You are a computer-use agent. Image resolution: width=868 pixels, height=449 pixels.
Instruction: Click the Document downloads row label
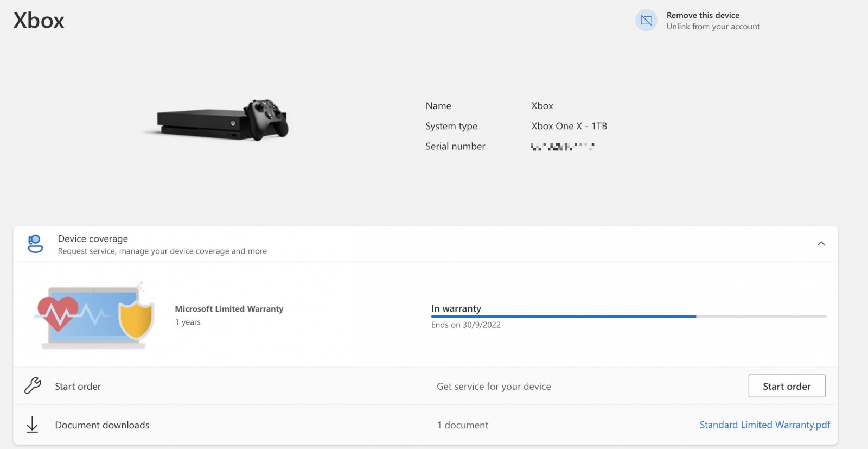click(102, 425)
